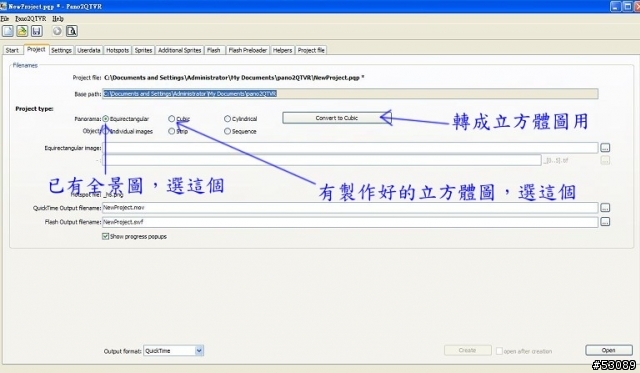This screenshot has width=640, height=373.
Task: Select the Cylindrical panorama radio button
Action: 227,119
